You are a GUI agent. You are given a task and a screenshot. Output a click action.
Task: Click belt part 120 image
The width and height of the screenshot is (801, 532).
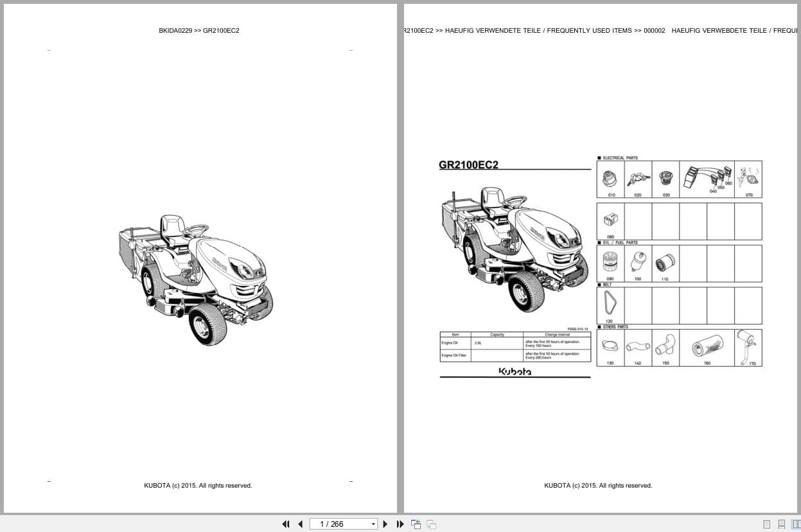[x=609, y=303]
